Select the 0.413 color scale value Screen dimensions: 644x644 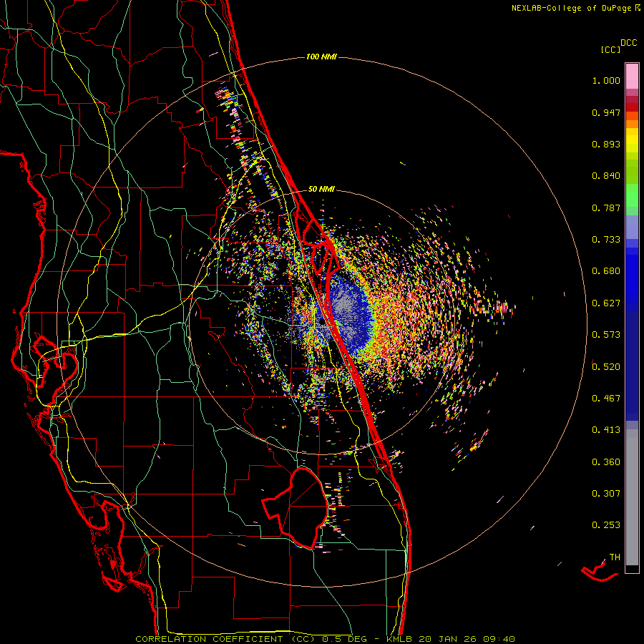606,430
